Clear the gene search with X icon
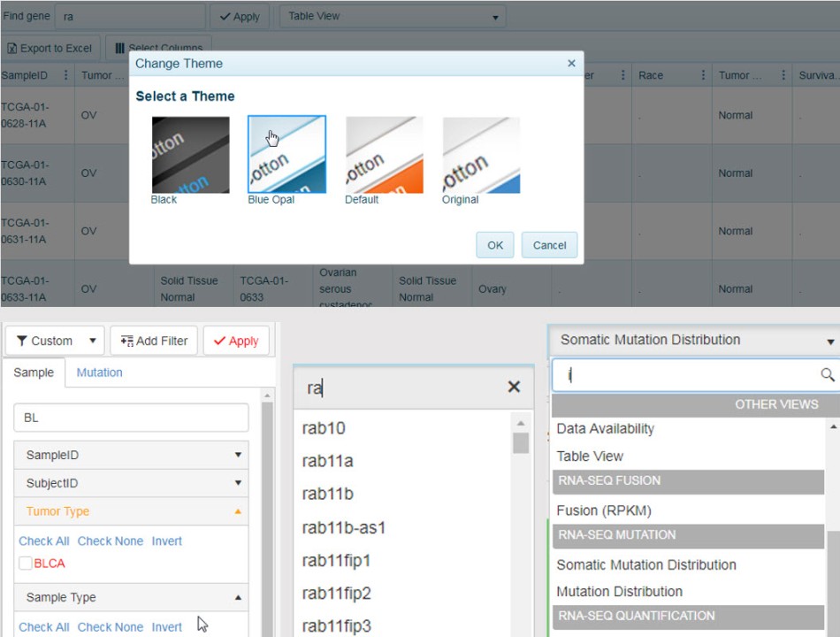This screenshot has width=840, height=637. pyautogui.click(x=514, y=387)
